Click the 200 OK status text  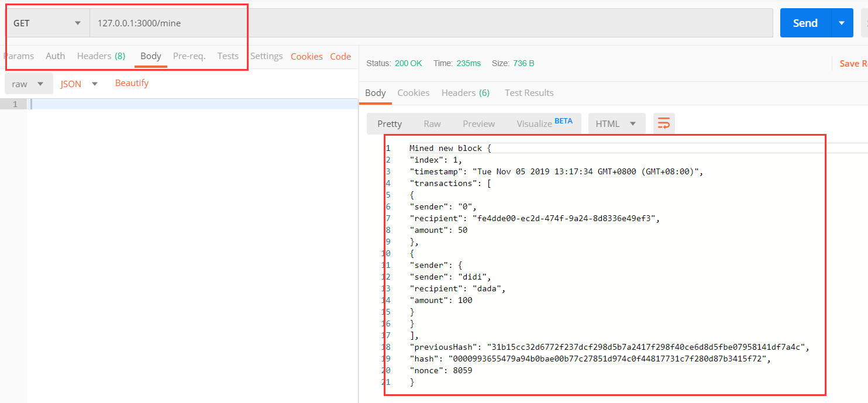[408, 63]
